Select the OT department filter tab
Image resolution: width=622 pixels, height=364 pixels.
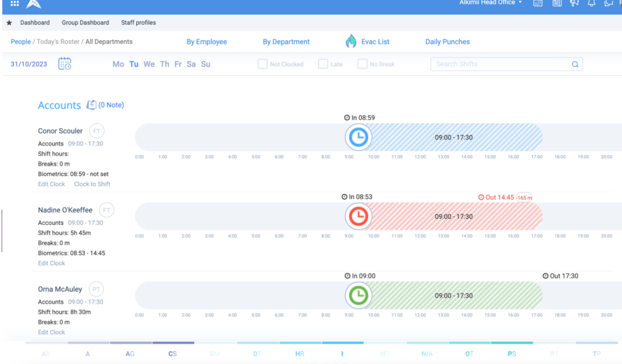(469, 354)
